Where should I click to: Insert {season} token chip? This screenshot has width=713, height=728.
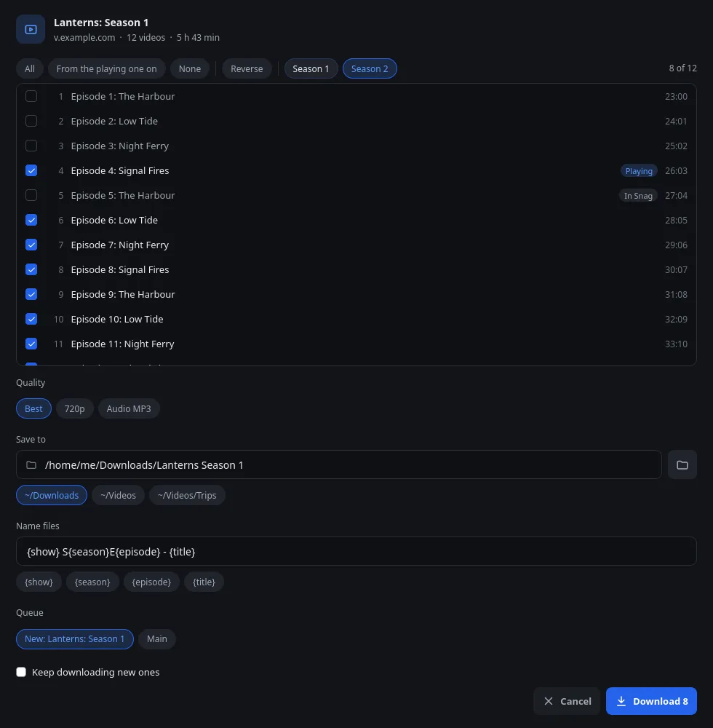tap(92, 582)
